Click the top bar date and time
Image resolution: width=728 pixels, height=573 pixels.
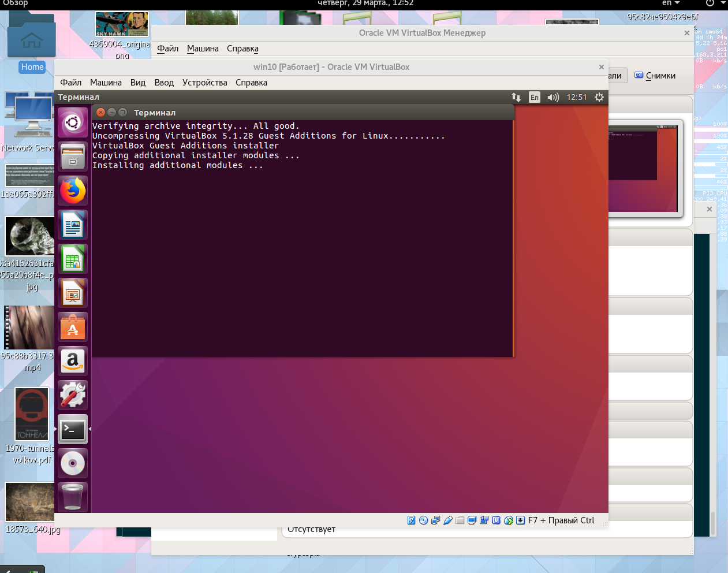(x=365, y=3)
